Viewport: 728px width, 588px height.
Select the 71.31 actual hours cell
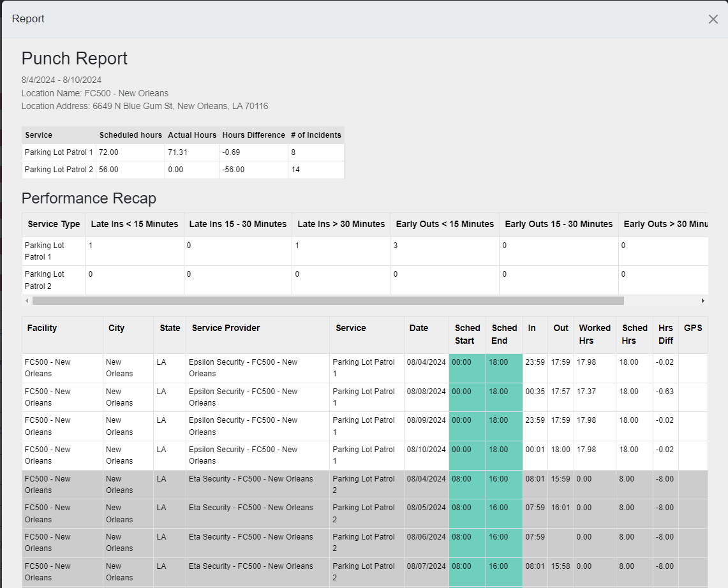192,152
